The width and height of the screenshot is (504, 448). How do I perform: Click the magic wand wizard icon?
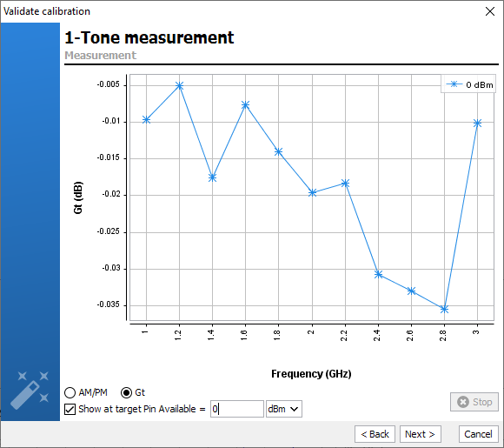click(x=30, y=391)
